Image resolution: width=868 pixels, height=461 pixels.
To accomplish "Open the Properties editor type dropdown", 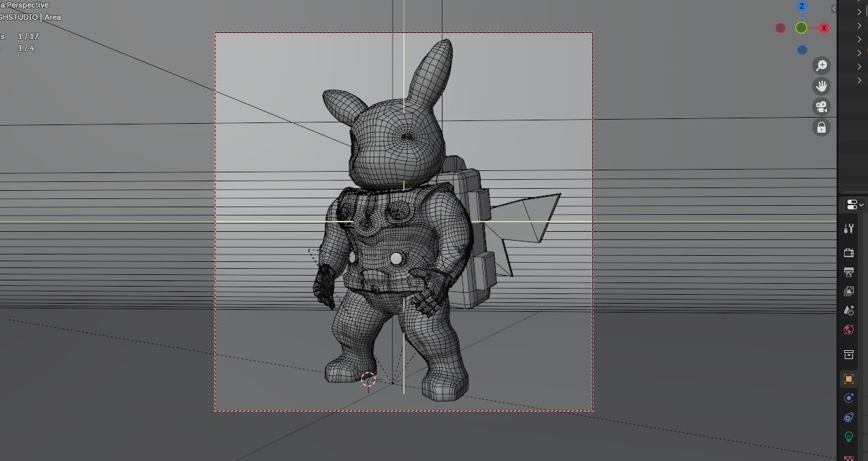I will 854,205.
